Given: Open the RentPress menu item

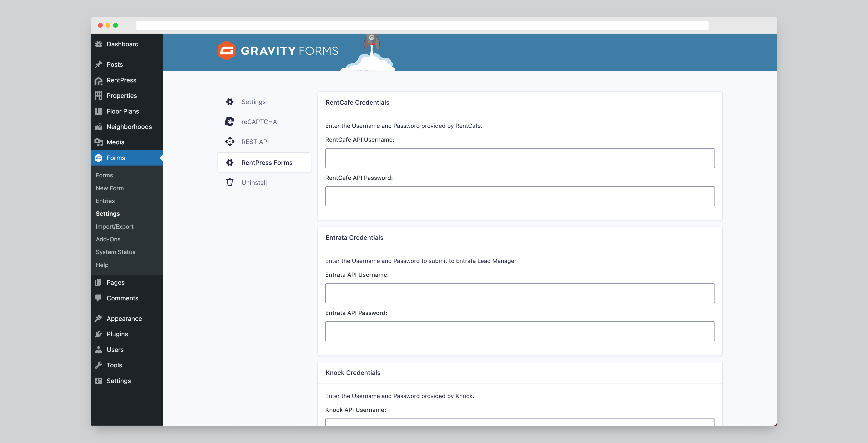Looking at the screenshot, I should (127, 80).
